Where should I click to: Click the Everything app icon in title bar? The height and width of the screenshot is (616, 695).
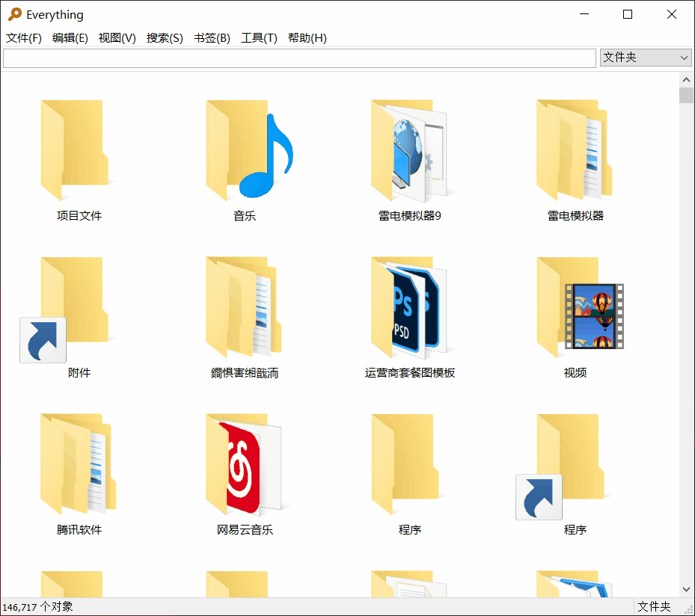(x=15, y=14)
